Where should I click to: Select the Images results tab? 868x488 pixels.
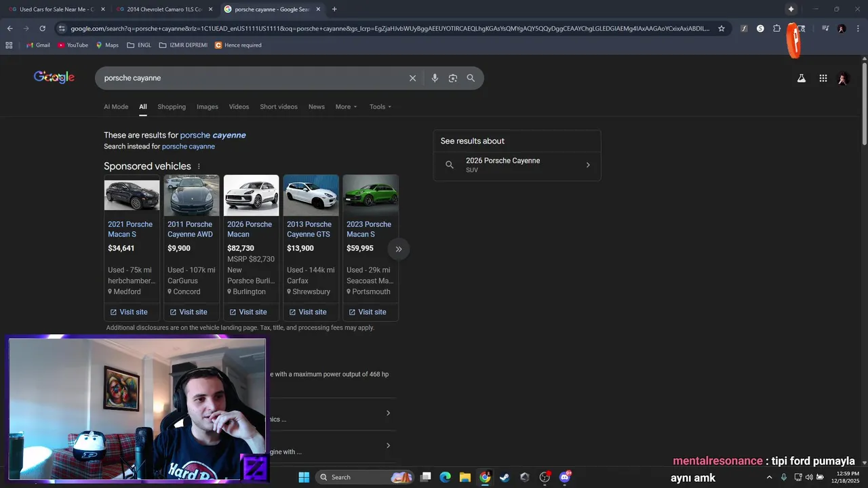[x=208, y=106]
